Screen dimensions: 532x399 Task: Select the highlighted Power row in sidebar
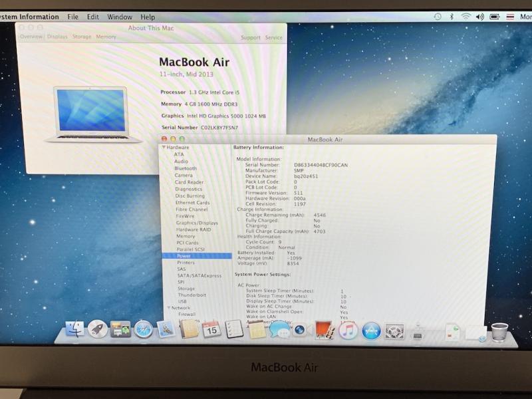tap(197, 256)
